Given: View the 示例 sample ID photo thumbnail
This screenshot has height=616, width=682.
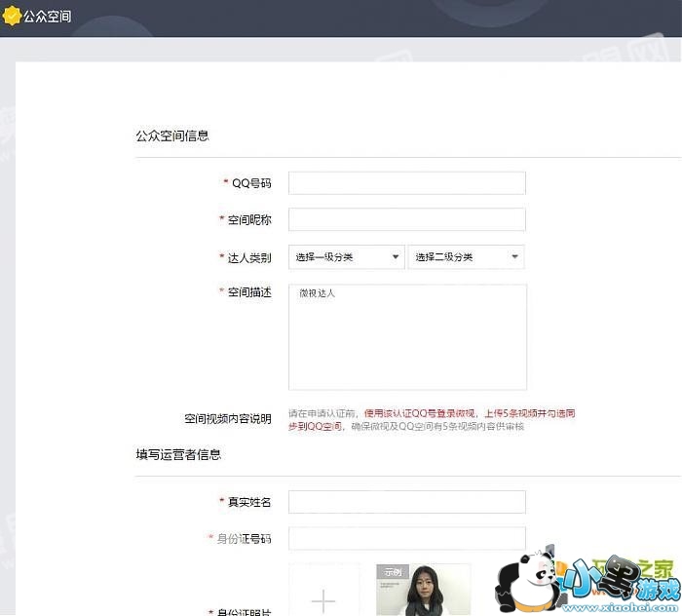Looking at the screenshot, I should (423, 590).
